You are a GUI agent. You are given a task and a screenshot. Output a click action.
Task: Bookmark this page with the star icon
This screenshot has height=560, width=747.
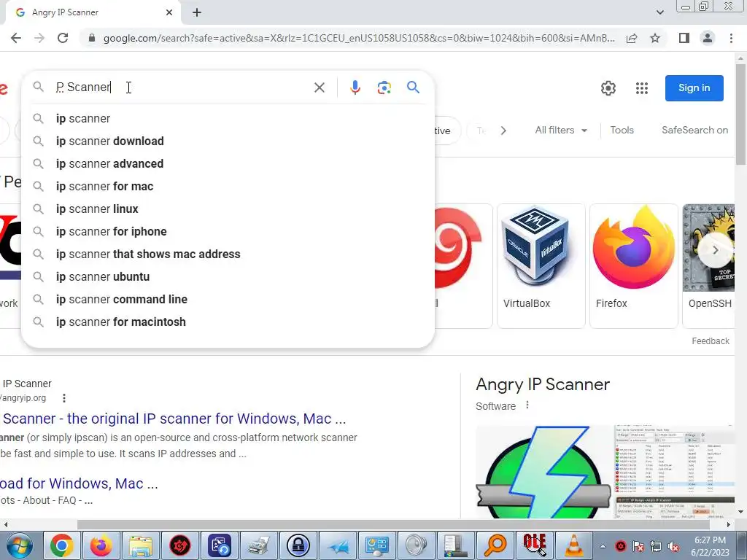(x=655, y=38)
